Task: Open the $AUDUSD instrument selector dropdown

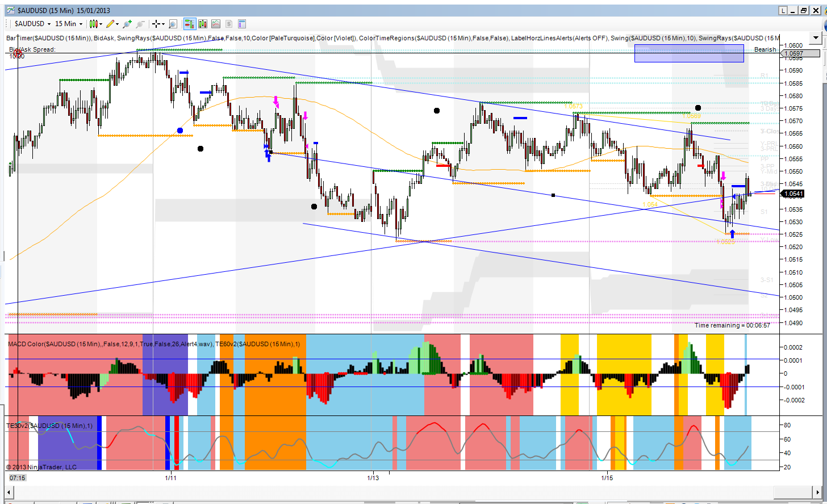Action: 32,24
